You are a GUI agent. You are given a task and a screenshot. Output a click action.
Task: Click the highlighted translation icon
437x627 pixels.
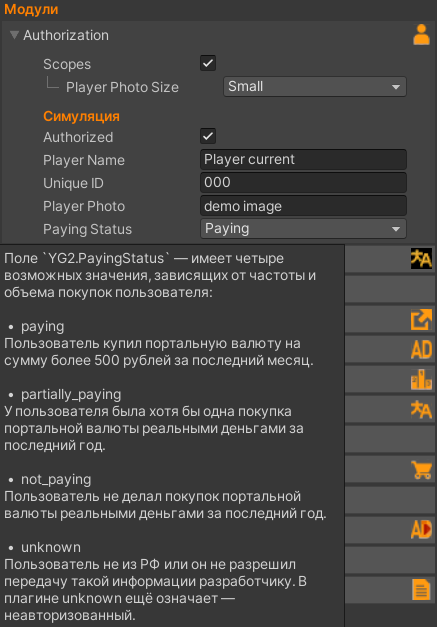[x=421, y=259]
